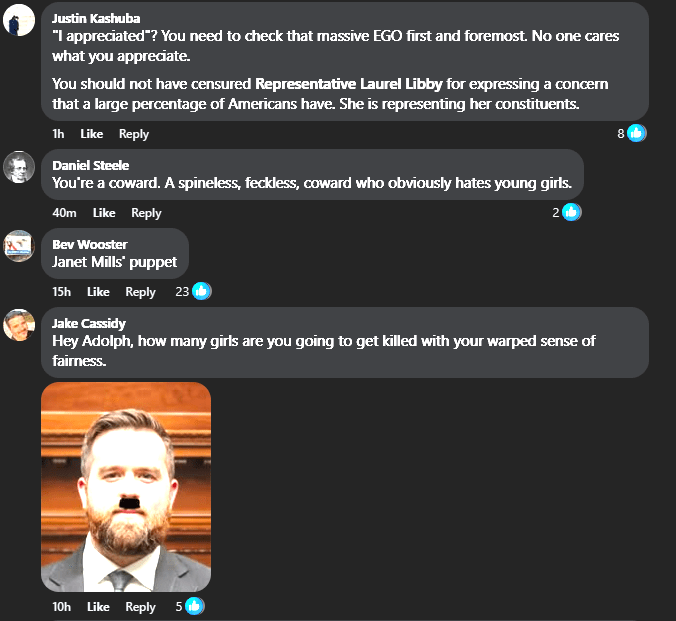View like reactions on Jake Cassidy's comment
The width and height of the screenshot is (676, 621).
click(x=194, y=606)
